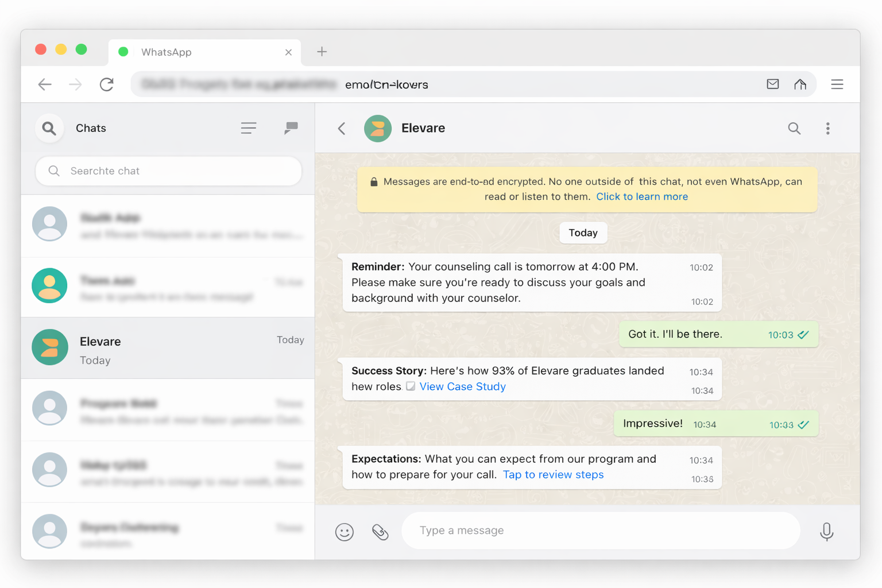Click the attachment paperclip icon
Screen dimensions: 882x588
pyautogui.click(x=380, y=532)
